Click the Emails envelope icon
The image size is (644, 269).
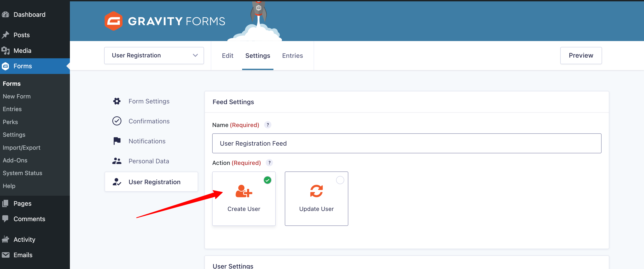click(x=5, y=255)
